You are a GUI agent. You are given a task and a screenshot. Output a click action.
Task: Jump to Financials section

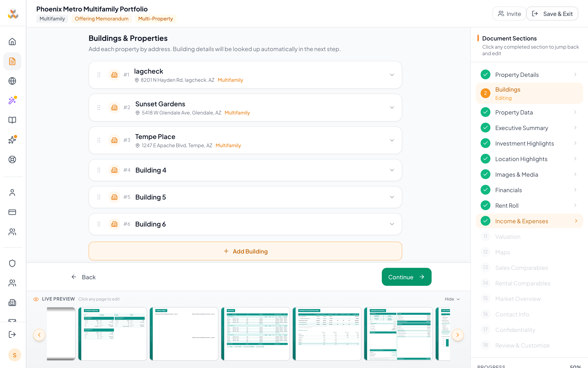click(x=529, y=190)
